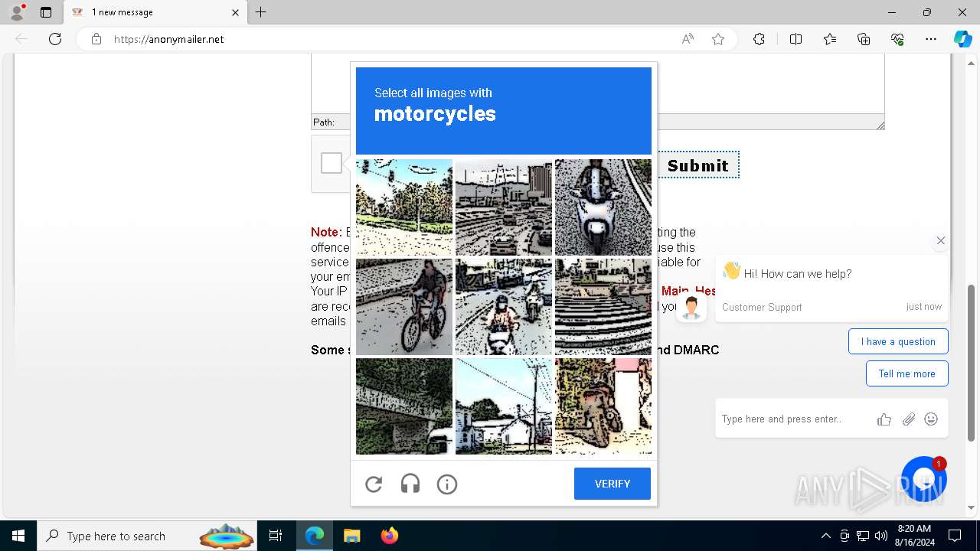Click the address bar URL
980x551 pixels.
[x=168, y=39]
